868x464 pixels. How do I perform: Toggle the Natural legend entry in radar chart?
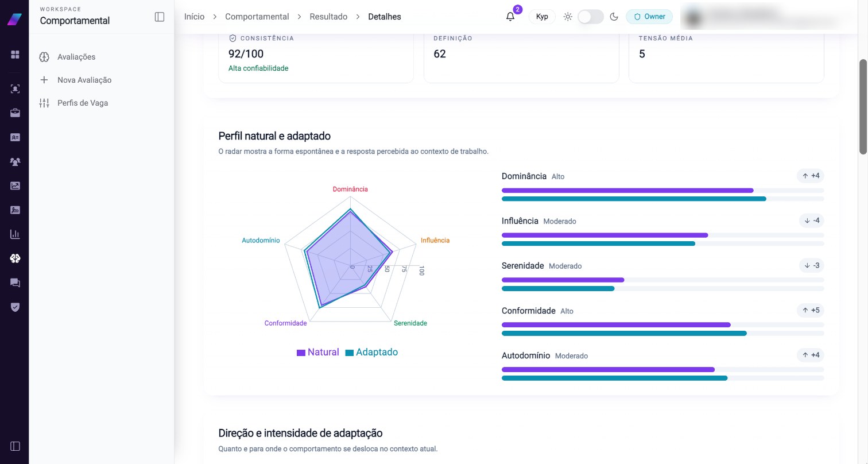[x=317, y=352]
